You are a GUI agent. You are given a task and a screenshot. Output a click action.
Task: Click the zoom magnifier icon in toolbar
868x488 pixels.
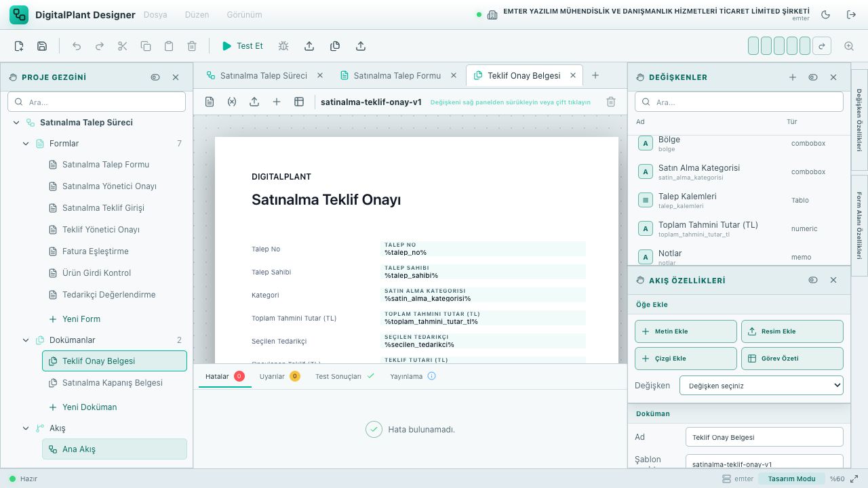(849, 46)
